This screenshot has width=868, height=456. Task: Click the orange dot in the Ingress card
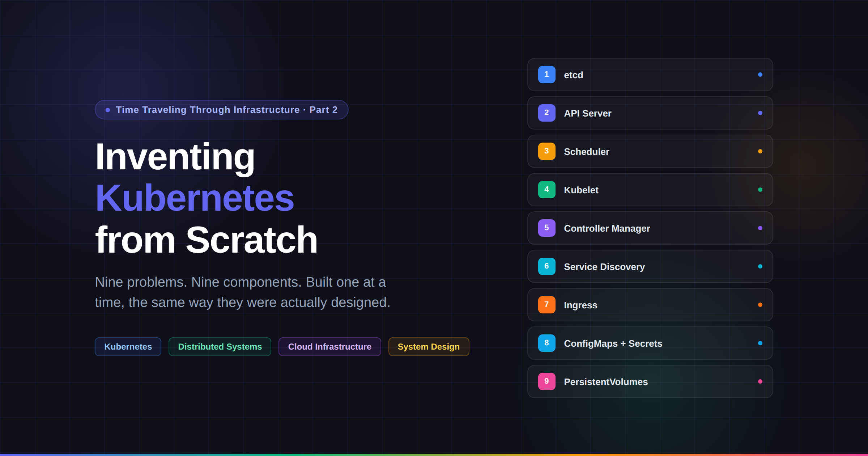(x=760, y=305)
